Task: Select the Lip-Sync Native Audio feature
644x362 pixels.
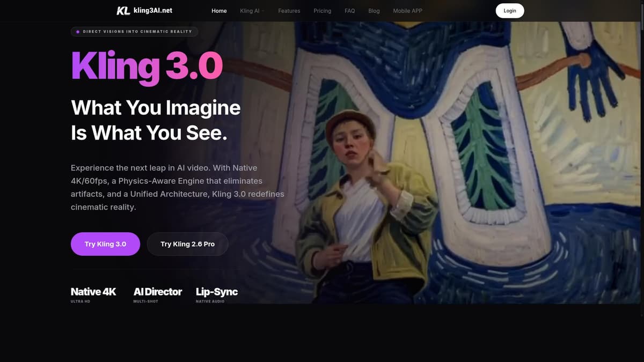Action: (216, 294)
